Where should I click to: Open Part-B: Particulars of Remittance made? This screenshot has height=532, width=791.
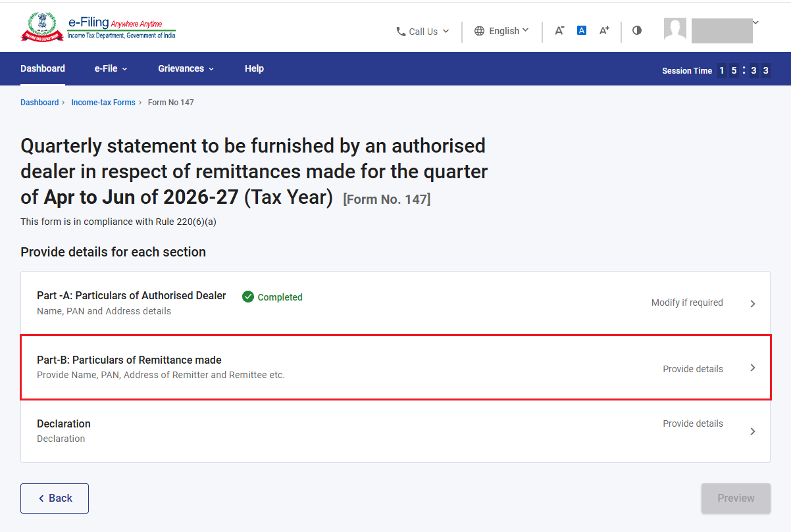coord(395,368)
